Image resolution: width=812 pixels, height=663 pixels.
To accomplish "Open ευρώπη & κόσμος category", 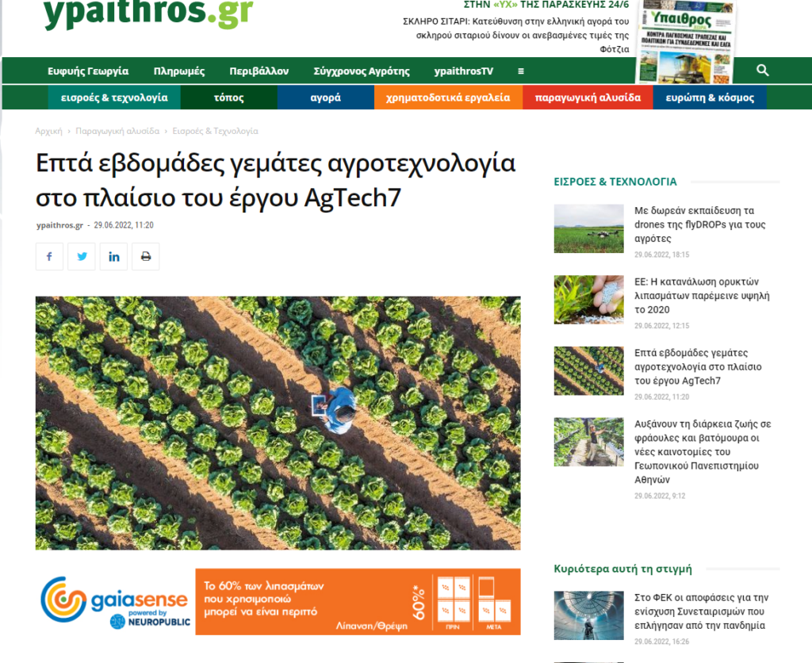I will coord(710,98).
